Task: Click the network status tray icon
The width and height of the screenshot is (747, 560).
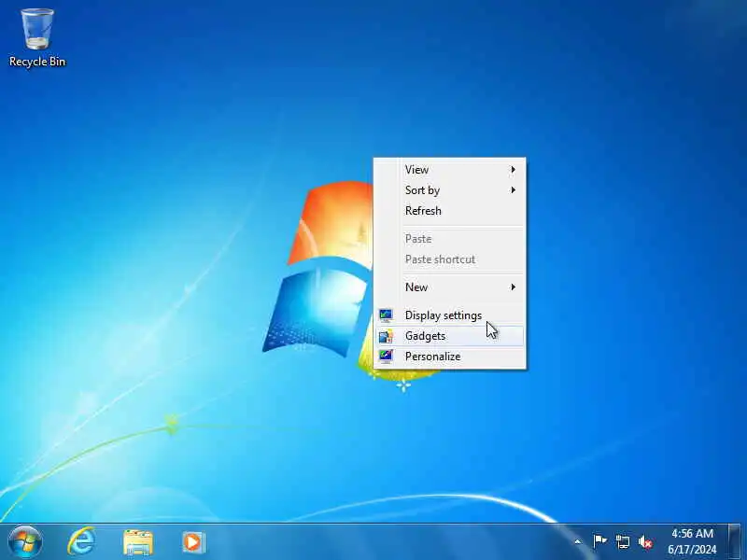Action: point(622,541)
